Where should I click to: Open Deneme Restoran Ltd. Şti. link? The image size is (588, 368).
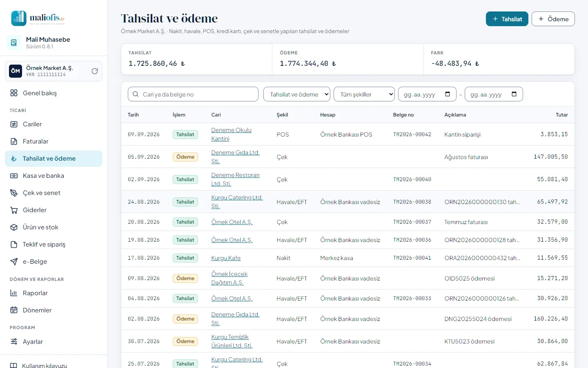click(235, 179)
